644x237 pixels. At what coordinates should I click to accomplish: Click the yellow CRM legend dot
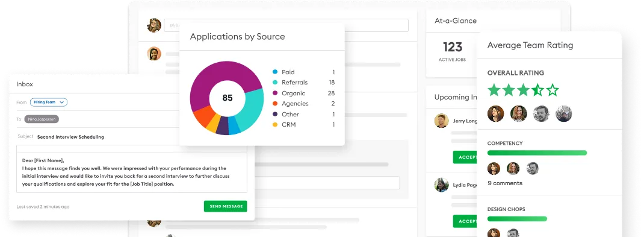click(275, 125)
